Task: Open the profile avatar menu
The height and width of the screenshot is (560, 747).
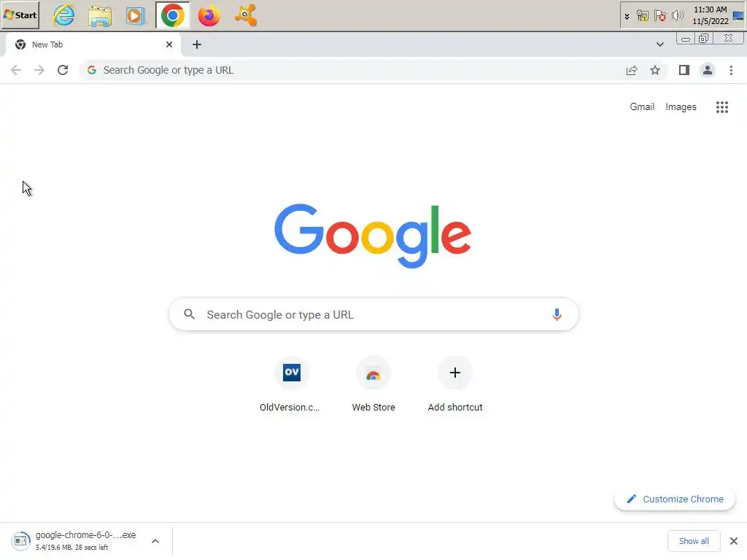Action: pos(708,70)
